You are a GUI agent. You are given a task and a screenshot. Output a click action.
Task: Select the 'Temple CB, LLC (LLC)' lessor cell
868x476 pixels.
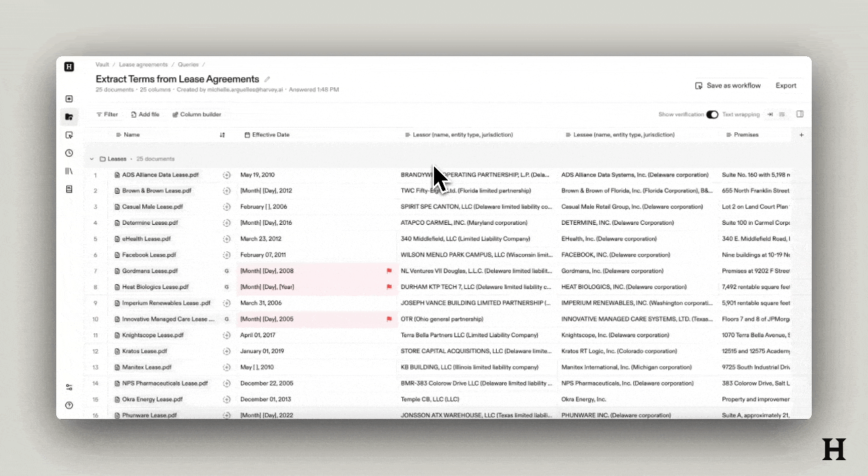click(x=477, y=399)
